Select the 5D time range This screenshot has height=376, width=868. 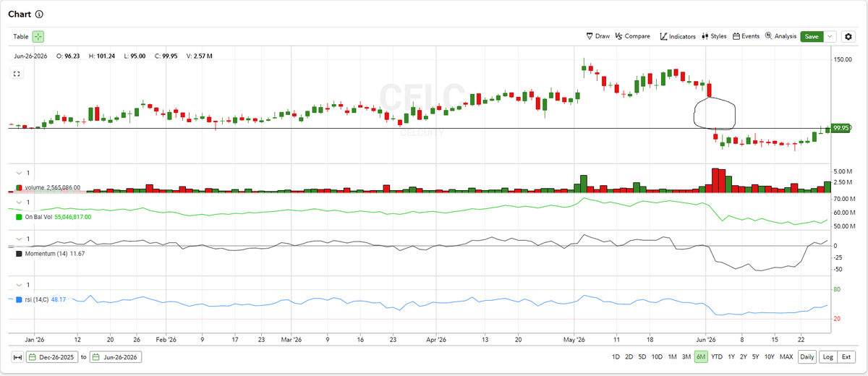(x=642, y=357)
